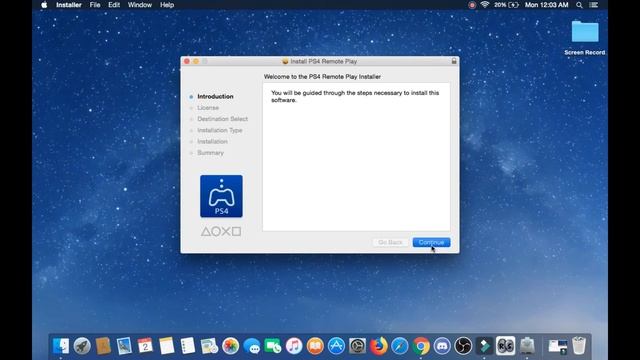This screenshot has width=640, height=360.
Task: Open FaceTime in the dock
Action: (273, 346)
